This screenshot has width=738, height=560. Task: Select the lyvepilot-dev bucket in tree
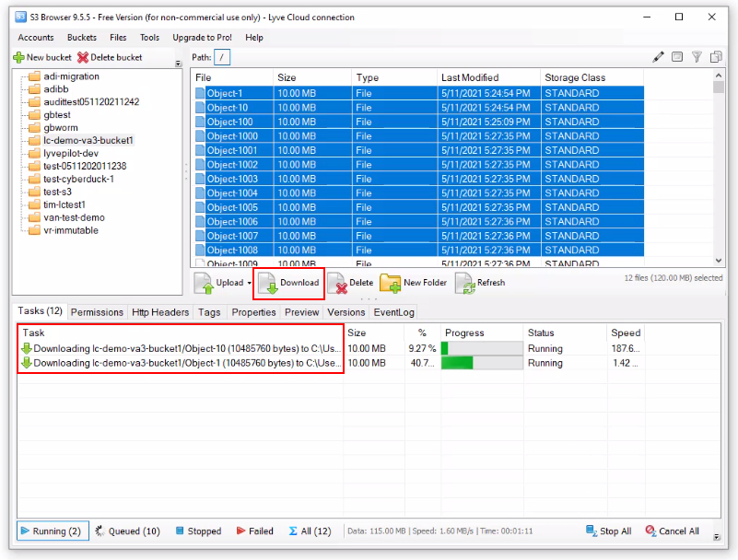tap(70, 154)
